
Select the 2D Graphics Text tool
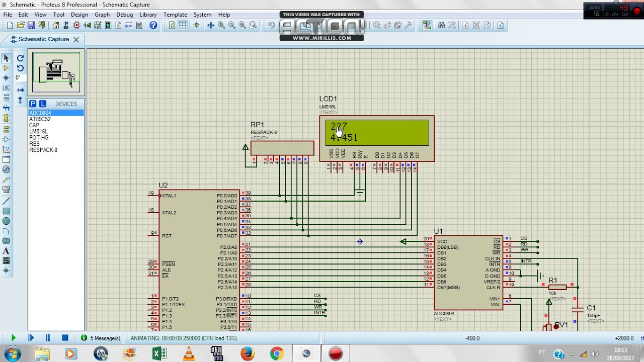point(6,251)
